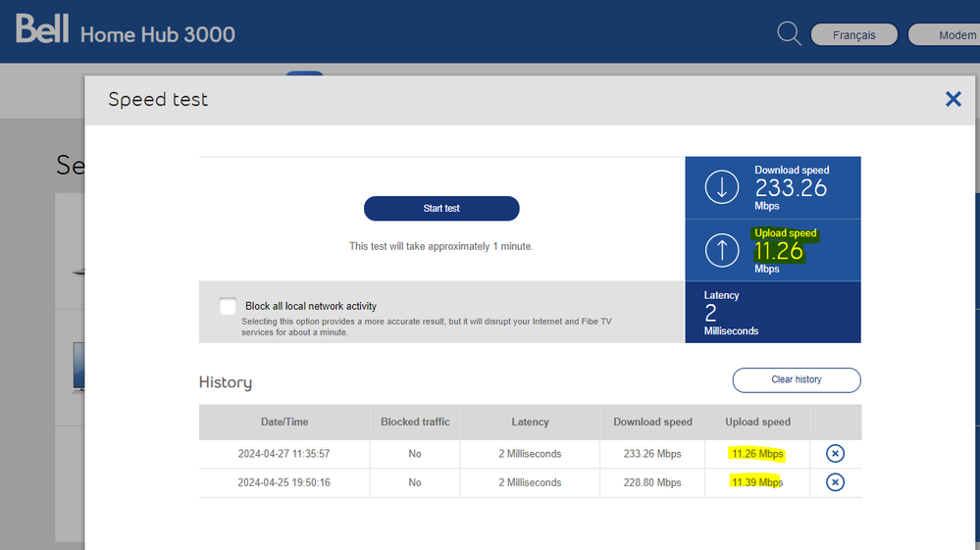Clear the speed test history

(x=796, y=379)
